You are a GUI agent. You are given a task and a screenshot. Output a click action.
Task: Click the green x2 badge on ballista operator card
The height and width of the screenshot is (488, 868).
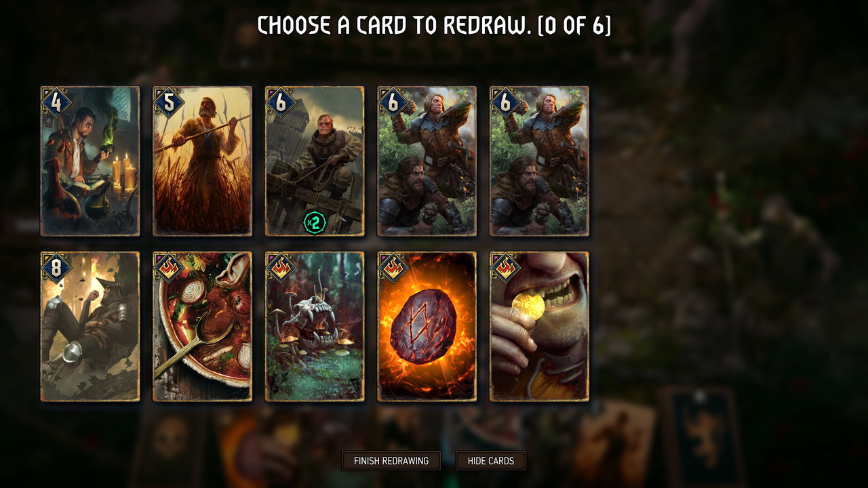[x=314, y=222]
